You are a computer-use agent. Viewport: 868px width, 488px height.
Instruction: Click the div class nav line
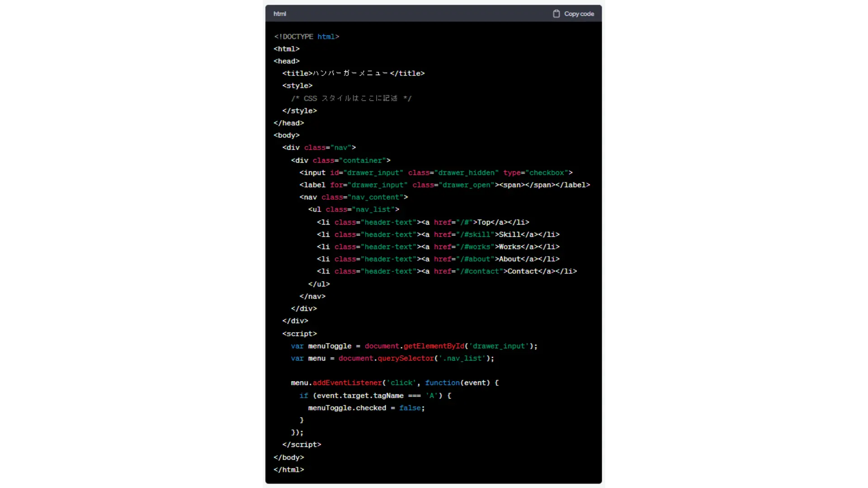coord(319,147)
